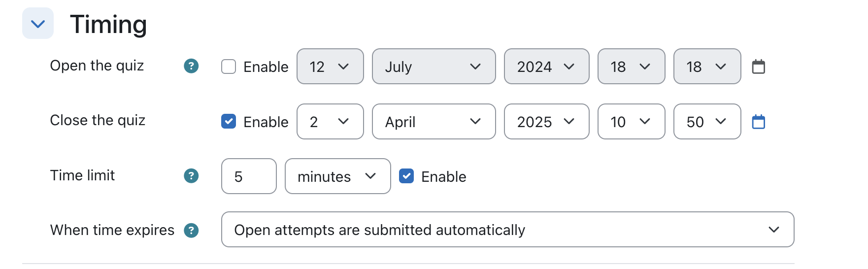Show help for When time expires

[x=191, y=230]
